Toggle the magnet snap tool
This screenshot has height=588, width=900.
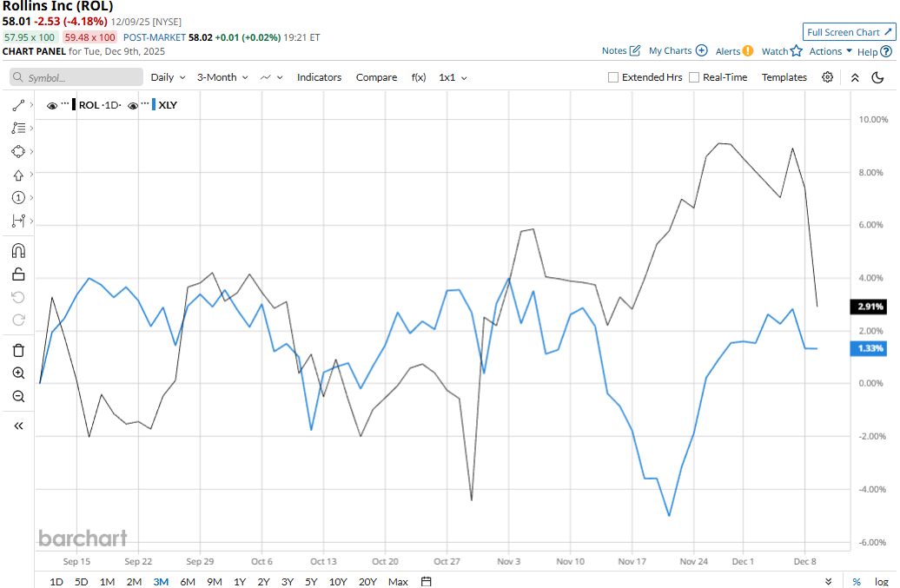tap(18, 251)
